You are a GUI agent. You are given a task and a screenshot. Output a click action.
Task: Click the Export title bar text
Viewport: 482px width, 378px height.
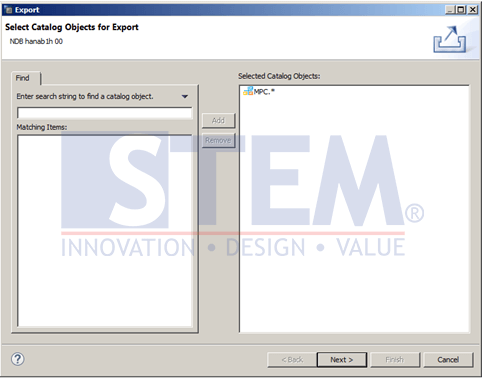tap(27, 10)
